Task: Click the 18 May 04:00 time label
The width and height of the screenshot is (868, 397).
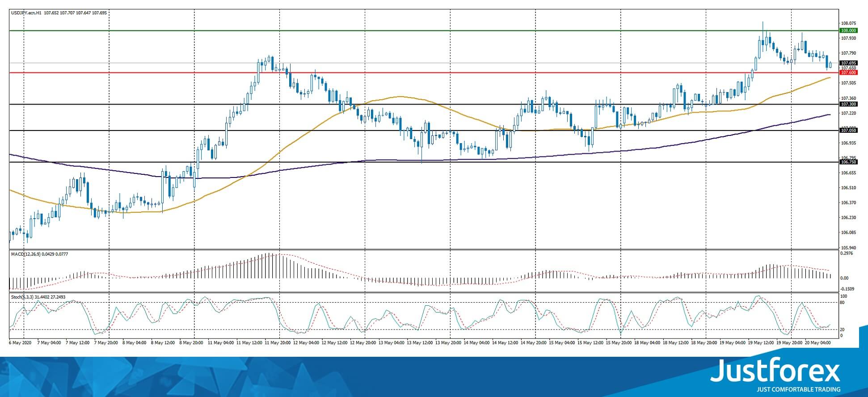Action: point(648,343)
